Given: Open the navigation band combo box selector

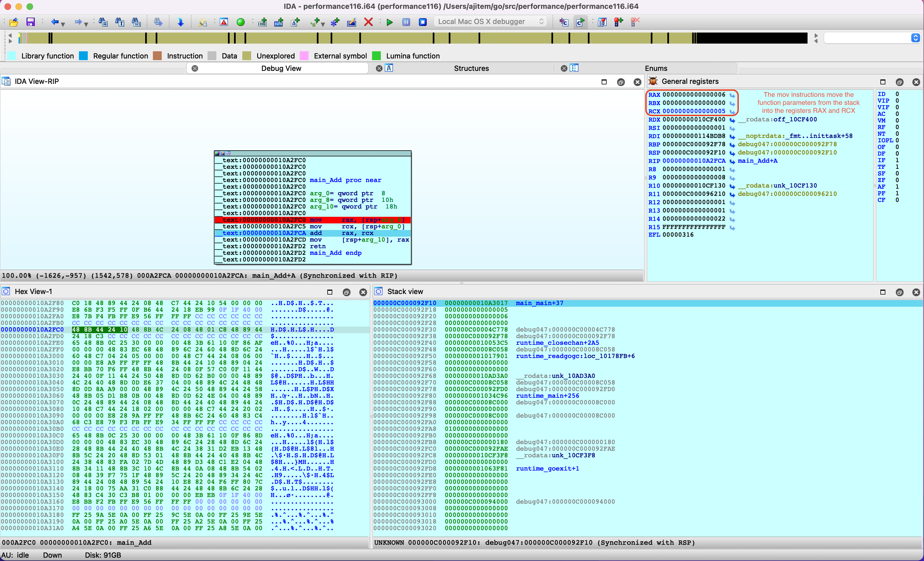Looking at the screenshot, I should point(915,38).
